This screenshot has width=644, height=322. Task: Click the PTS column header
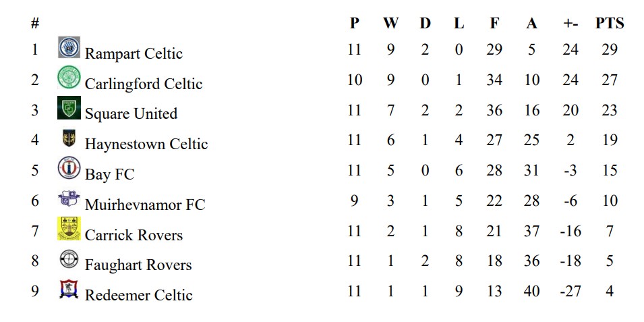tap(609, 24)
